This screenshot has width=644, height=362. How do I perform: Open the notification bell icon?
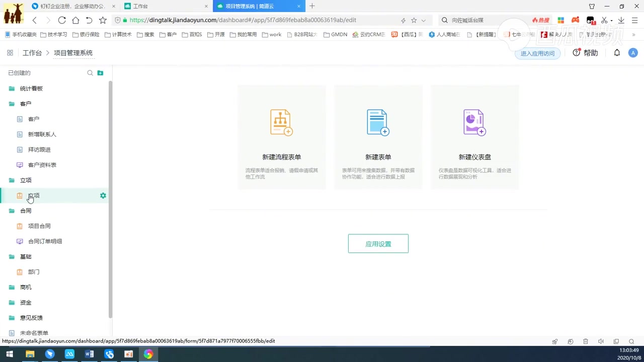click(x=617, y=52)
